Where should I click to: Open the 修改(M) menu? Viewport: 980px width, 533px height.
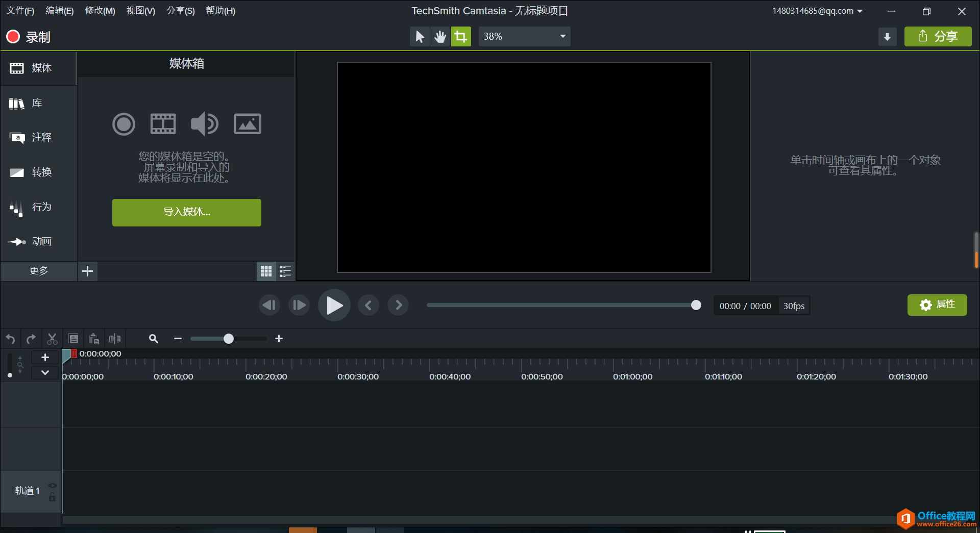point(100,11)
